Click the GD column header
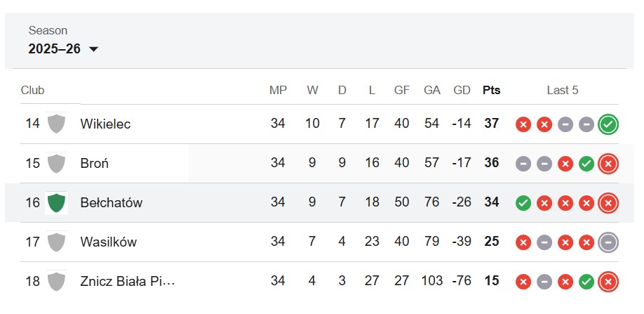644x314 pixels. click(462, 91)
